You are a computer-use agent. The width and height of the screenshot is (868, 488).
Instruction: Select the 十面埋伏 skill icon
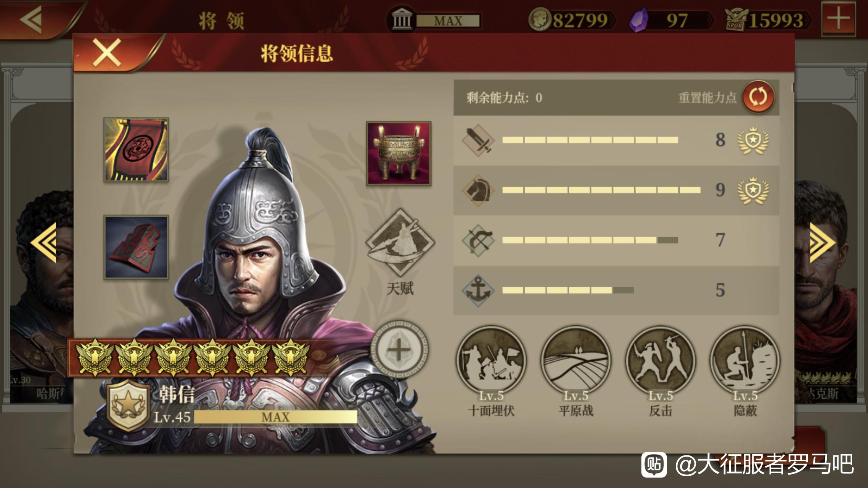pyautogui.click(x=491, y=360)
